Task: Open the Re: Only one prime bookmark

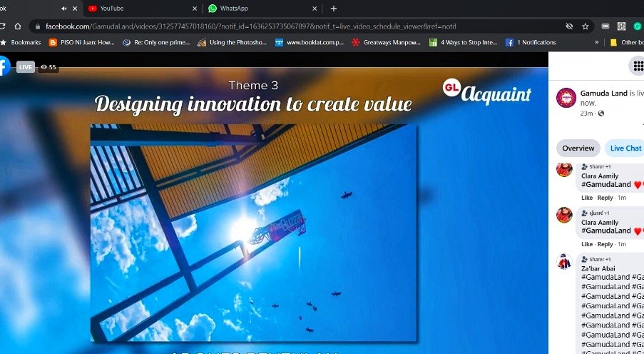Action: (x=156, y=42)
